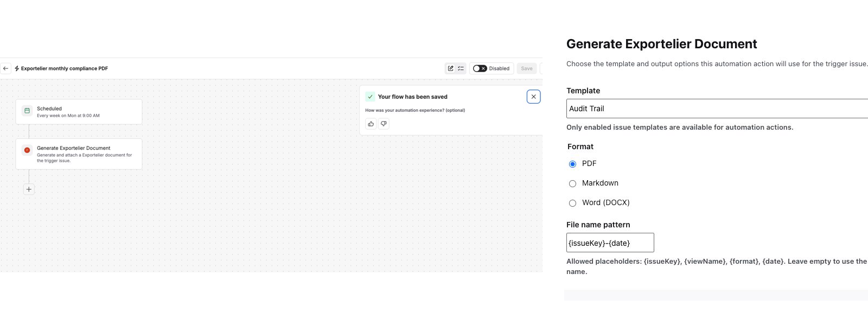Give thumbs down feedback
Image resolution: width=868 pixels, height=331 pixels.
click(x=384, y=124)
